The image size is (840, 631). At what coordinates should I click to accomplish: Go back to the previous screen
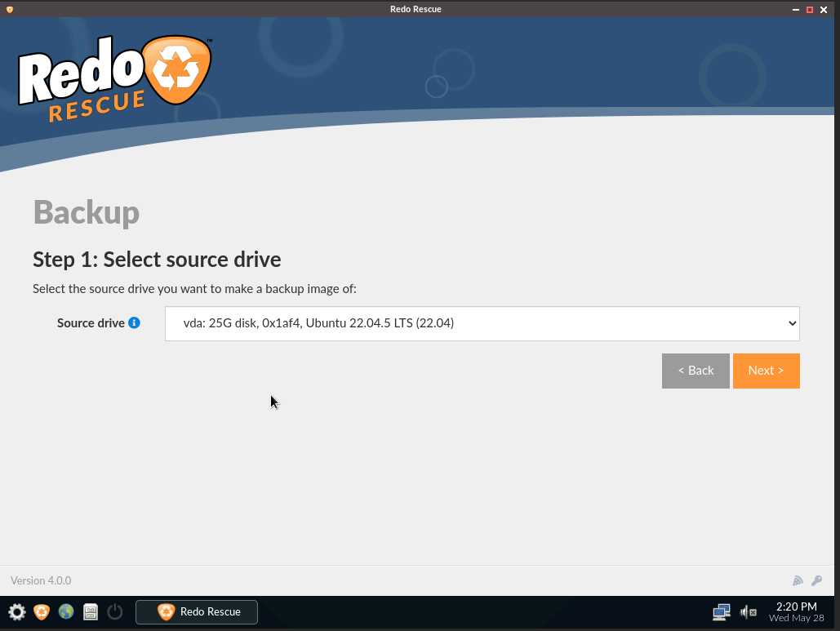pyautogui.click(x=696, y=371)
